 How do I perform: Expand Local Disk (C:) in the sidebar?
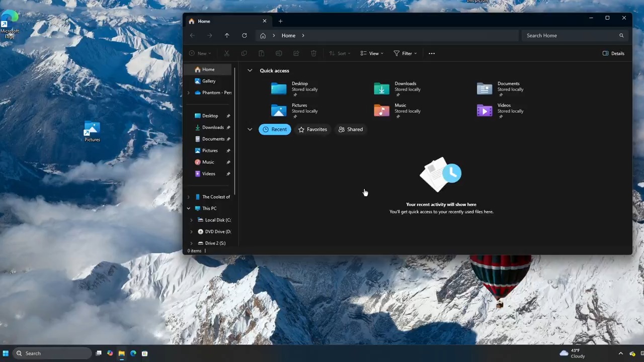(x=191, y=220)
